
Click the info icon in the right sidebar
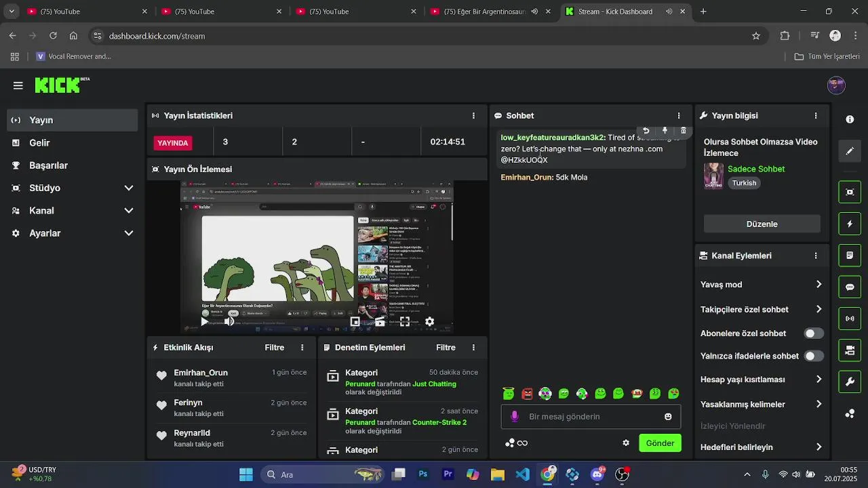[850, 119]
